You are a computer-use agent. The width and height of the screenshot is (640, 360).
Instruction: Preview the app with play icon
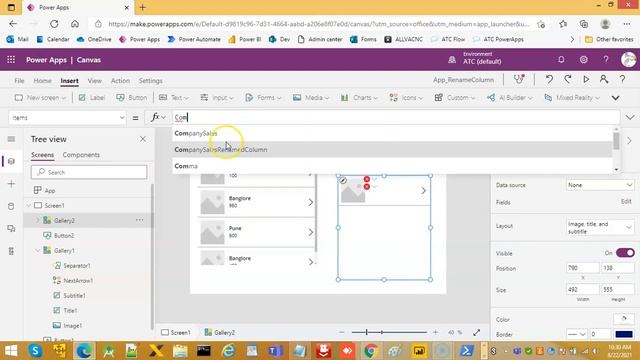pyautogui.click(x=586, y=79)
